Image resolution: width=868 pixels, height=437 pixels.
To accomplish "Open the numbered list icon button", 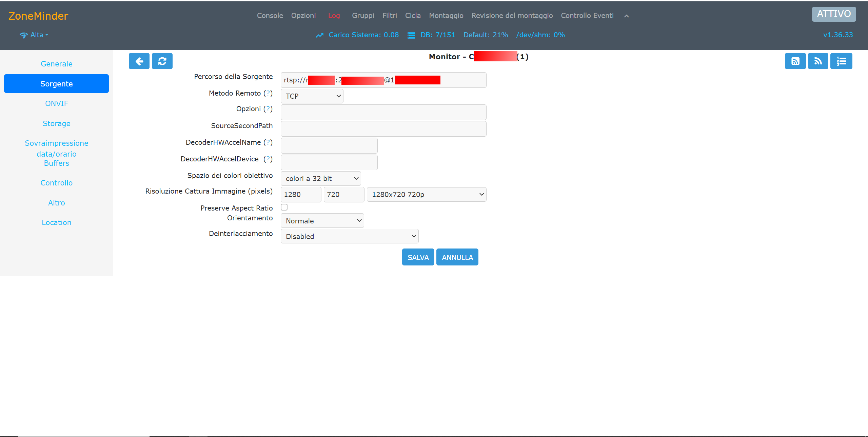I will tap(841, 61).
